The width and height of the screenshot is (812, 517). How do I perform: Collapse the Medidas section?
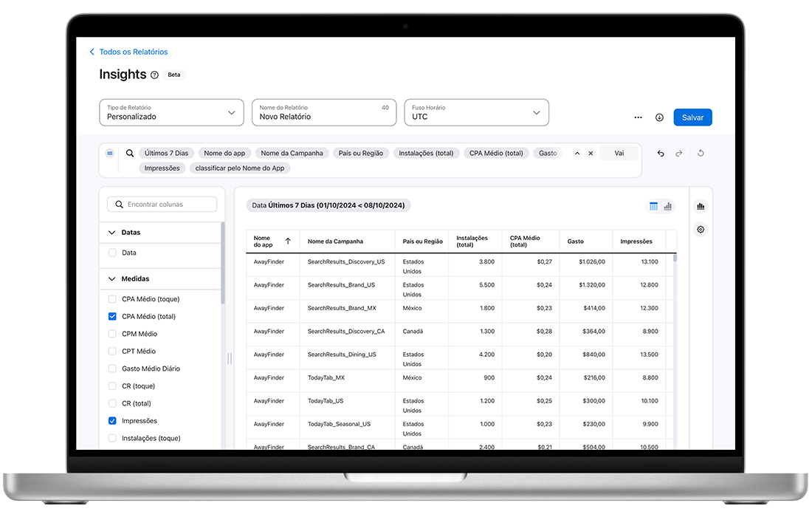pos(112,279)
